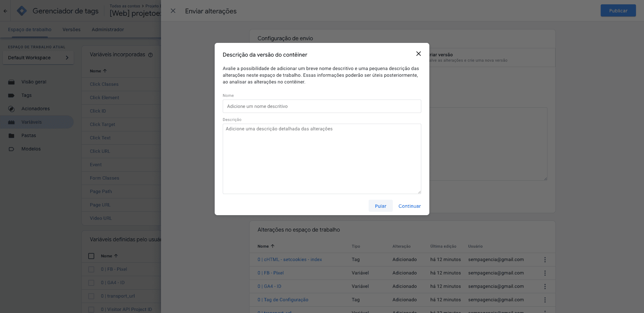Click help icon beside Variáveis incorporadas
This screenshot has height=313, width=644.
tap(151, 55)
